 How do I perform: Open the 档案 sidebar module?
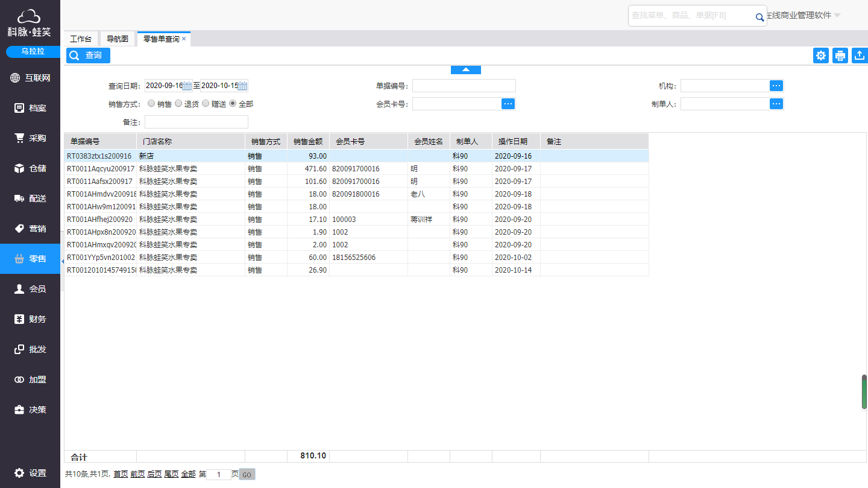(x=30, y=108)
